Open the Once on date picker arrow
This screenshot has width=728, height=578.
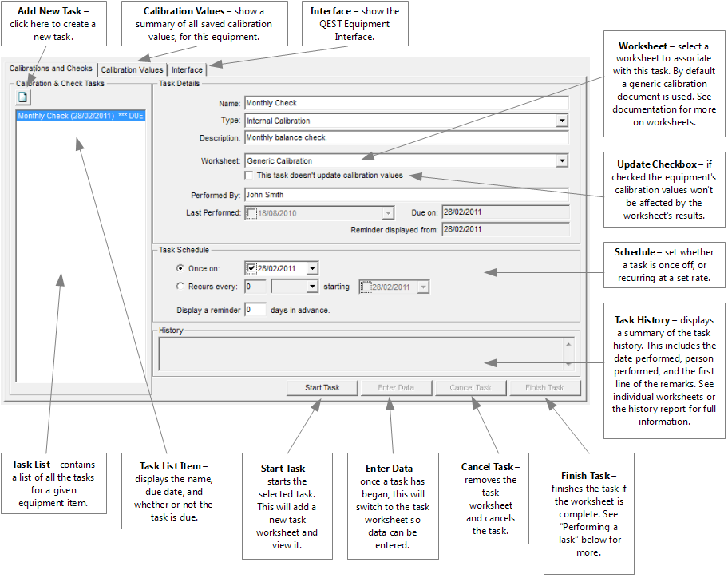click(311, 268)
